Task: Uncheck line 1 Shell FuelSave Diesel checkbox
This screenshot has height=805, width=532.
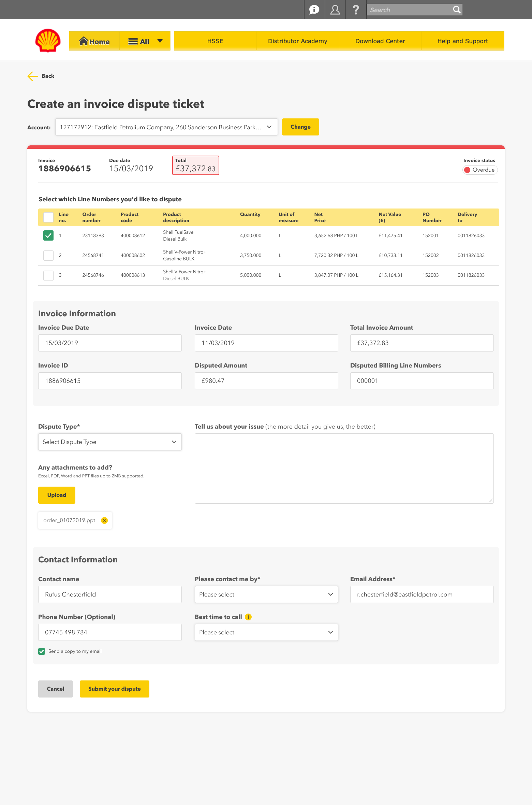Action: coord(48,235)
